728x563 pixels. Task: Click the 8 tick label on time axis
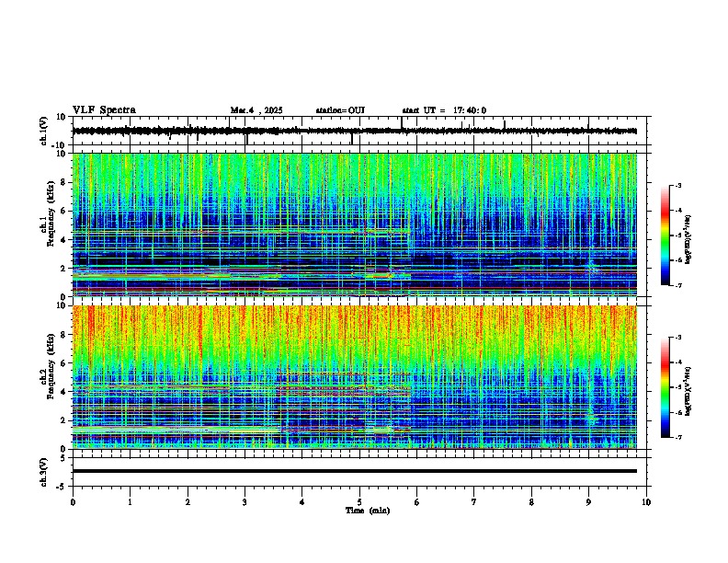coord(531,502)
